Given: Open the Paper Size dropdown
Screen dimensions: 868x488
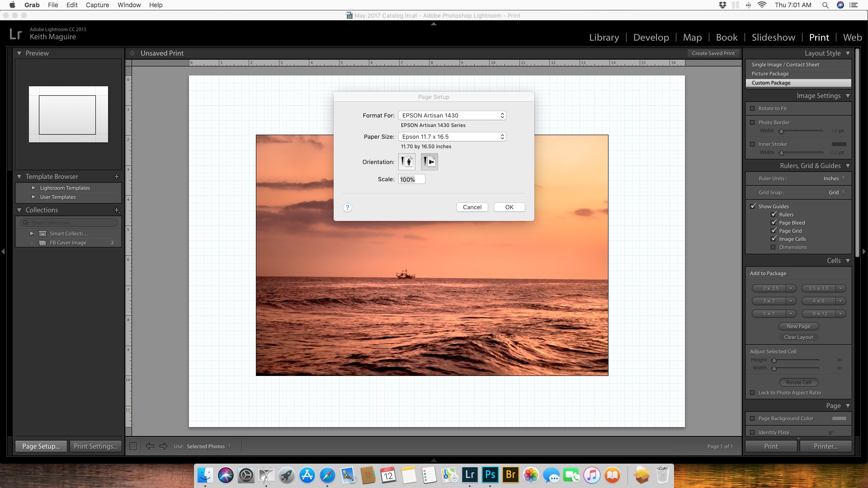Looking at the screenshot, I should click(x=452, y=136).
